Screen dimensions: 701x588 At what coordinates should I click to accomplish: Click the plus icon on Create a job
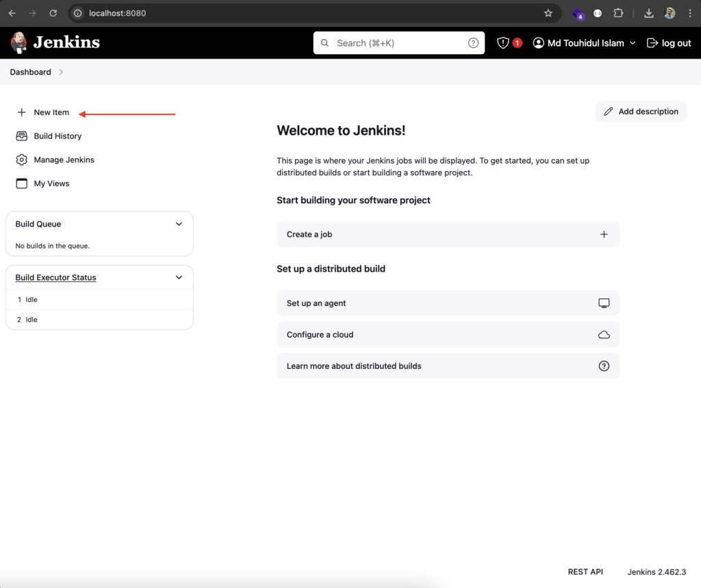pyautogui.click(x=604, y=234)
